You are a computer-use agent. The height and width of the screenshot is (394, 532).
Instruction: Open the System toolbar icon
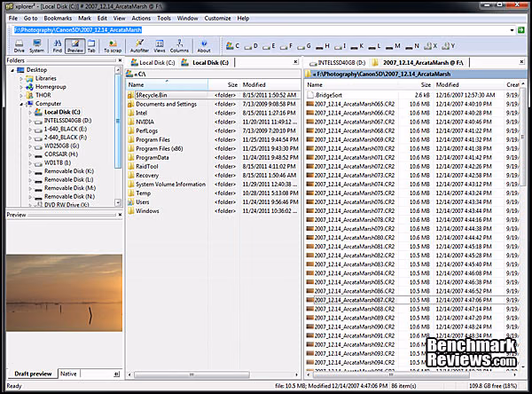coord(36,46)
